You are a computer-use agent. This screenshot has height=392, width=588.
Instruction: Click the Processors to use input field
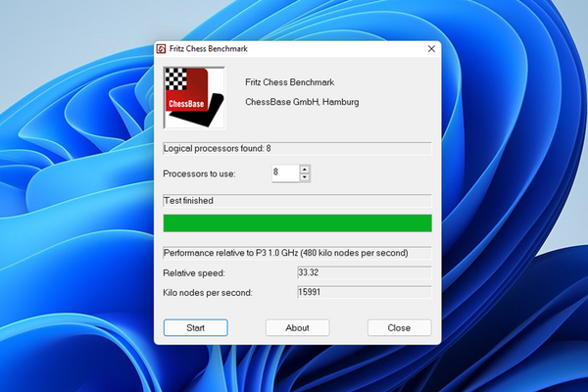click(284, 173)
